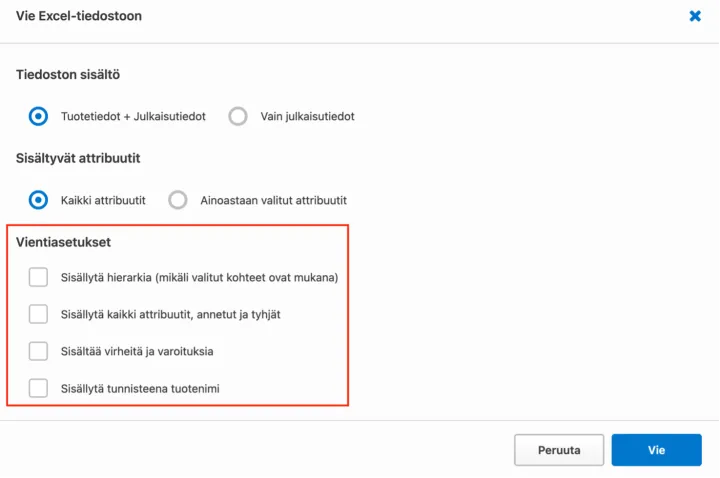
Task: Click the "Vie Excel-tiedostoon" dialog title
Action: click(79, 16)
